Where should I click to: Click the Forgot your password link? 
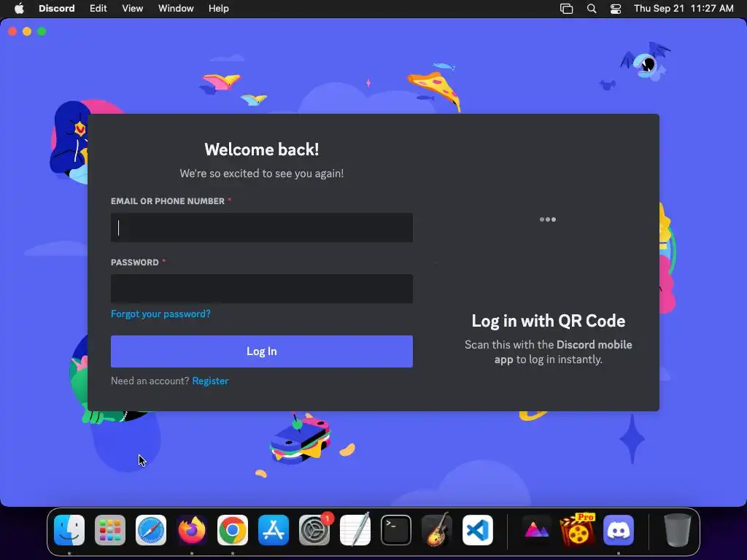pos(160,314)
